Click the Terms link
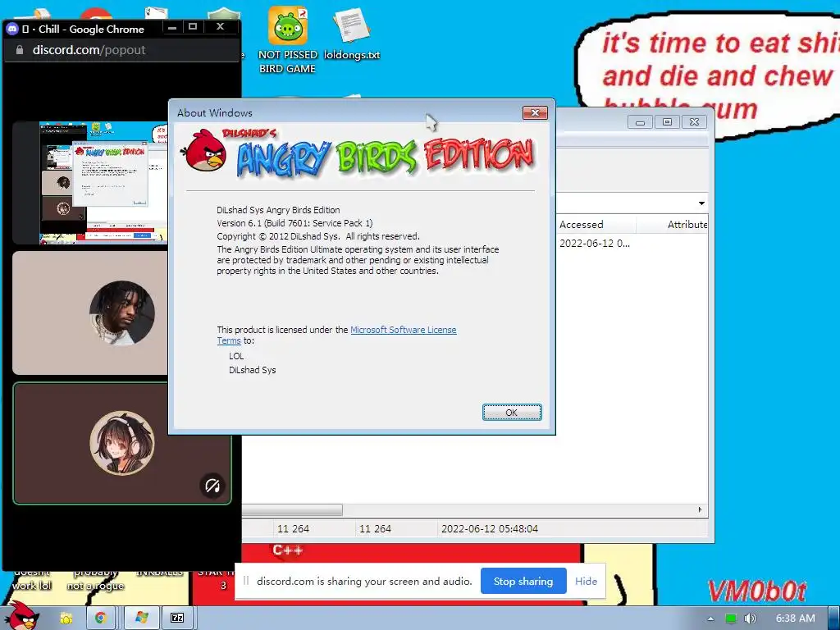Viewport: 840px width, 630px height. click(229, 340)
